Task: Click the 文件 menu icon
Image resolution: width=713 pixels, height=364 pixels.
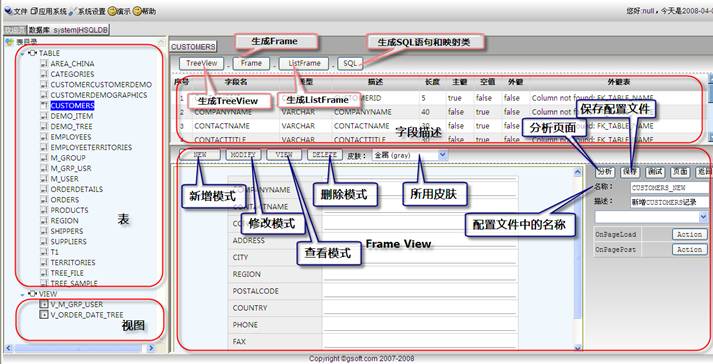Action: tap(9, 11)
